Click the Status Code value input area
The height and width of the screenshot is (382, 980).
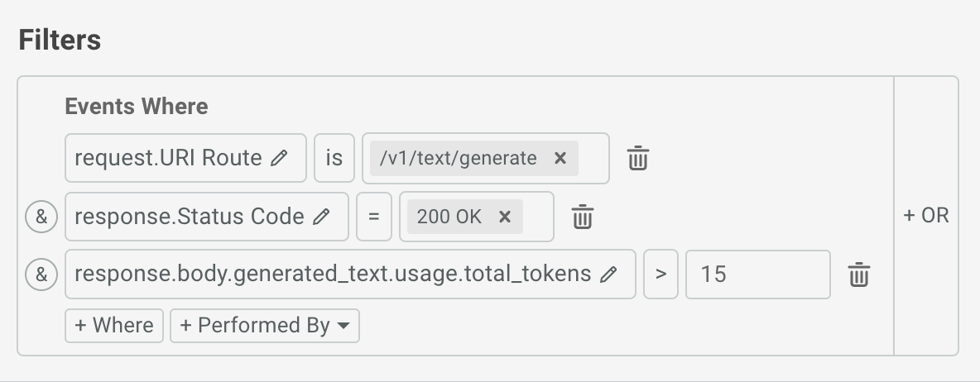pyautogui.click(x=537, y=217)
